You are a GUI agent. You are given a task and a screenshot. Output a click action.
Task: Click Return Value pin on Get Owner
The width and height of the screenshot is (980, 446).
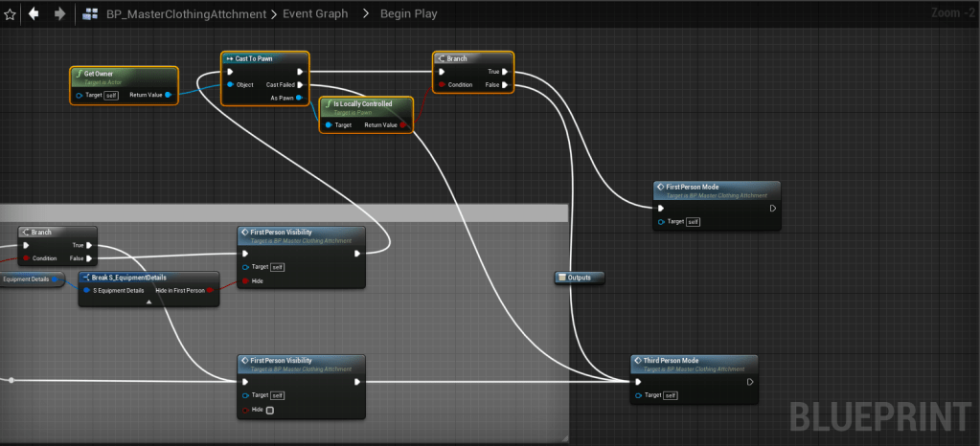coord(169,95)
